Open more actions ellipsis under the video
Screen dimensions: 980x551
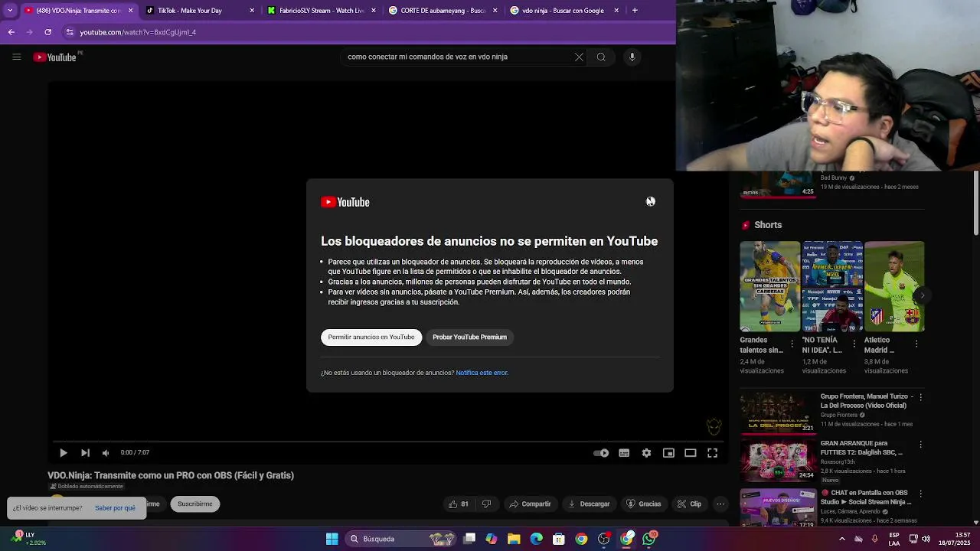pos(720,504)
